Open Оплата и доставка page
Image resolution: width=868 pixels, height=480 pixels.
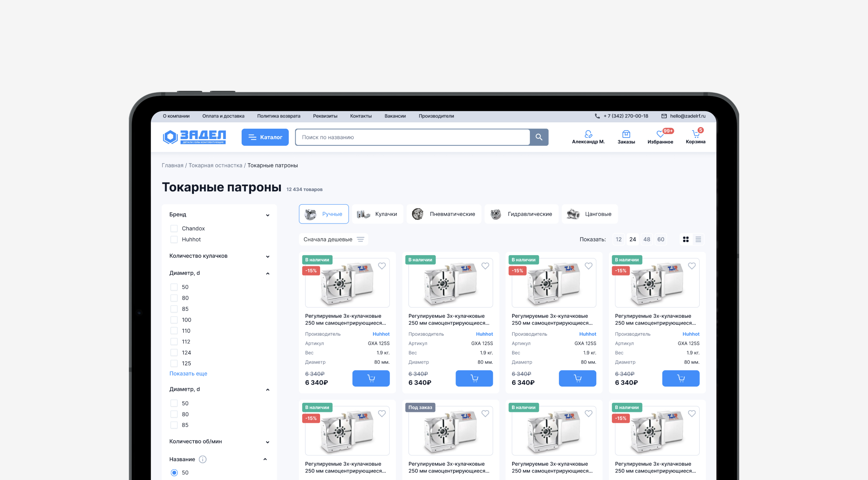[223, 116]
